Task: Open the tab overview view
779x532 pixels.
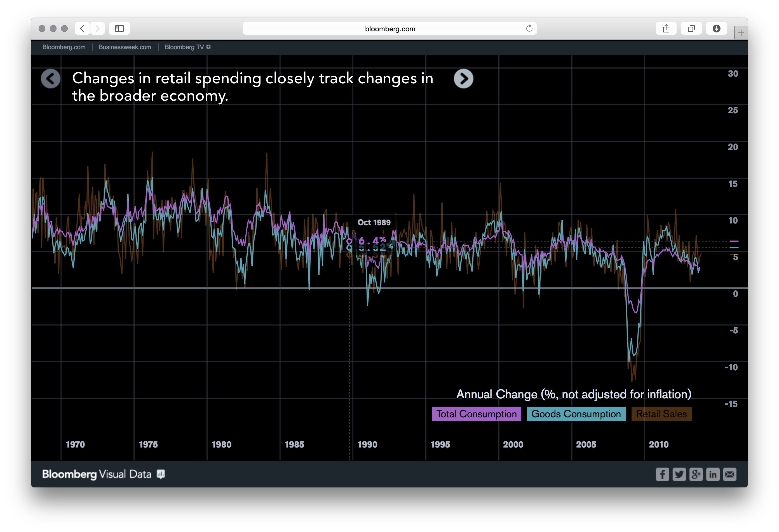Action: coord(691,29)
